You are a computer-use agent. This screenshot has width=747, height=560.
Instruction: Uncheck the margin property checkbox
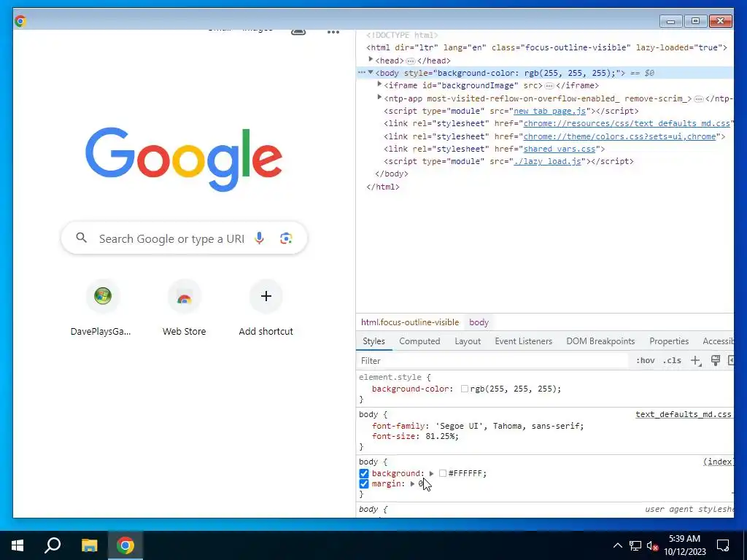[364, 484]
